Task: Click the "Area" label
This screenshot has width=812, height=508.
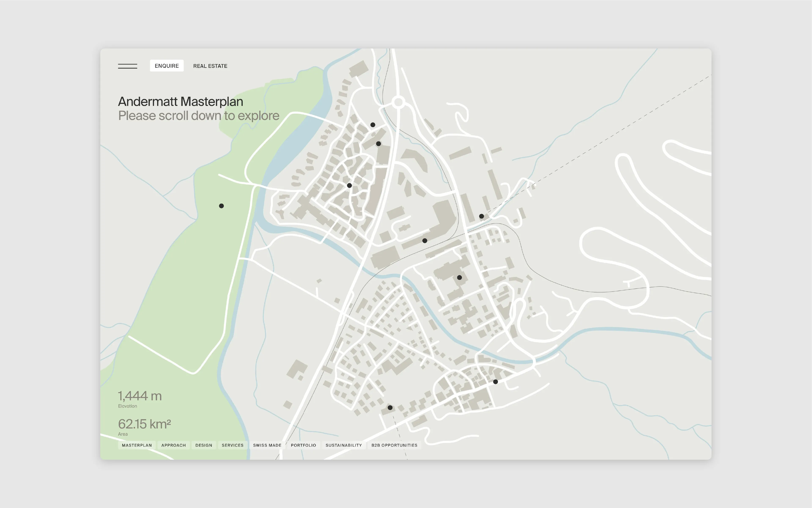Action: [123, 434]
